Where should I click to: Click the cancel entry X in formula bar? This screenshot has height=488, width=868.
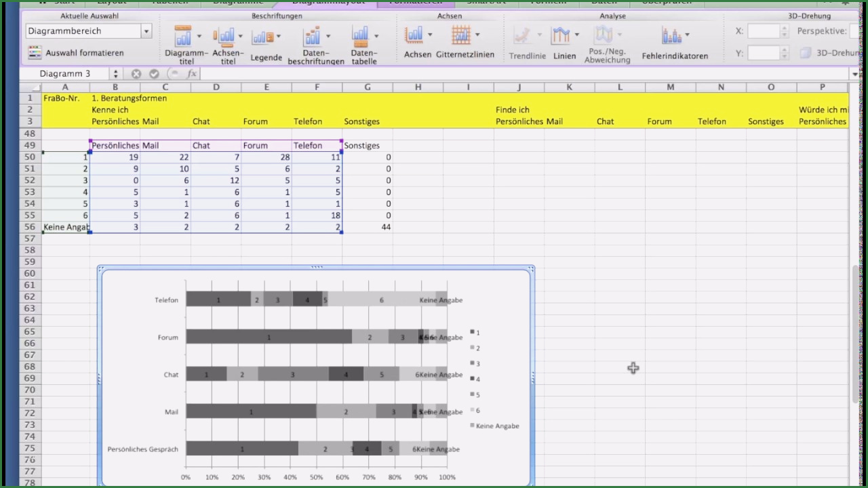(136, 74)
